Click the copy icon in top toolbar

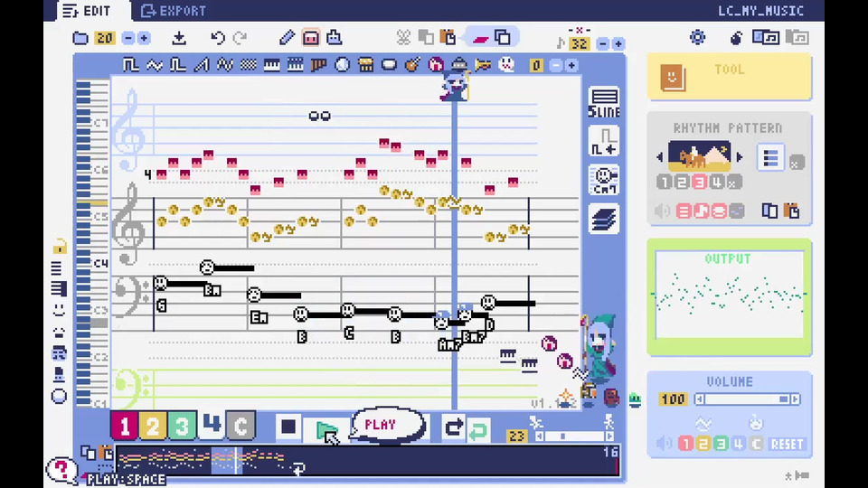(426, 38)
